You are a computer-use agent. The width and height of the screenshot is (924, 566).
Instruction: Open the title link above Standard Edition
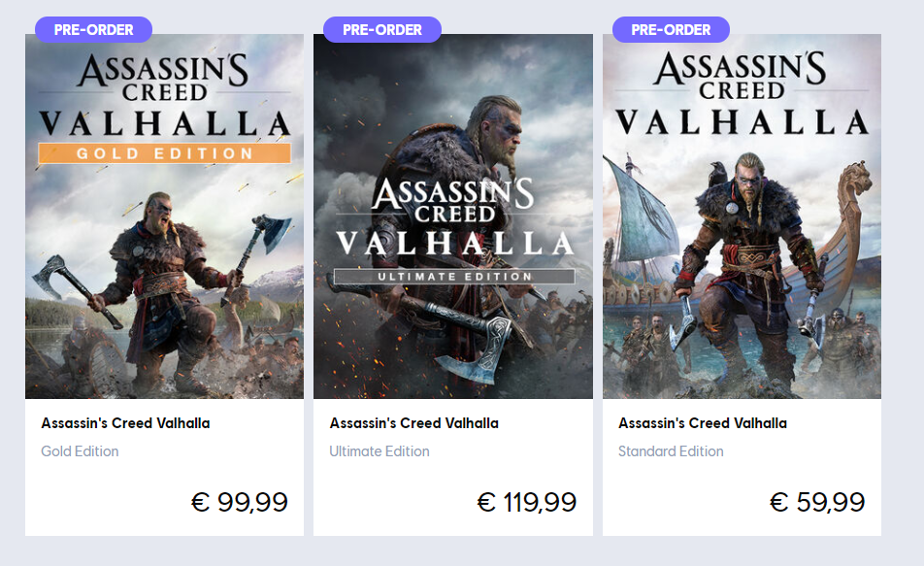703,423
